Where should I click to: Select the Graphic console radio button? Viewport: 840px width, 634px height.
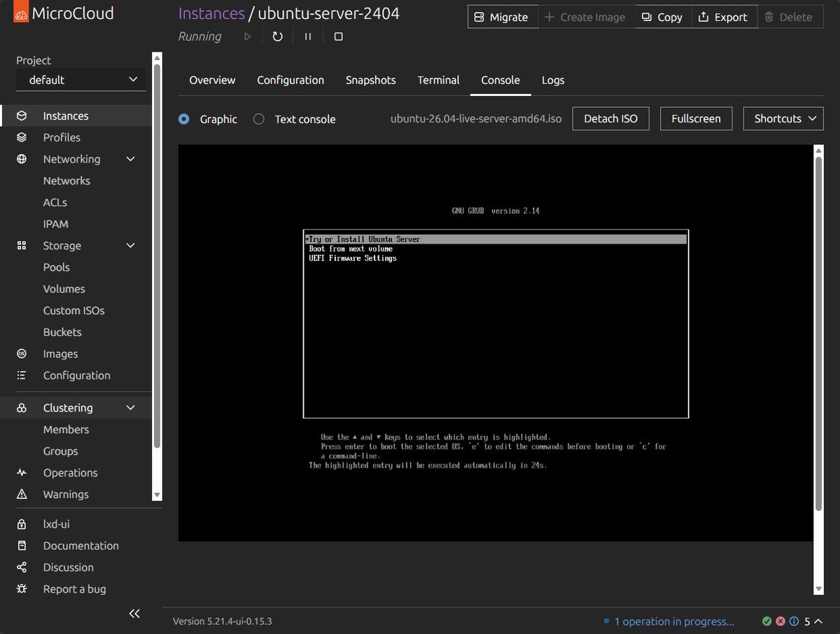click(x=184, y=119)
